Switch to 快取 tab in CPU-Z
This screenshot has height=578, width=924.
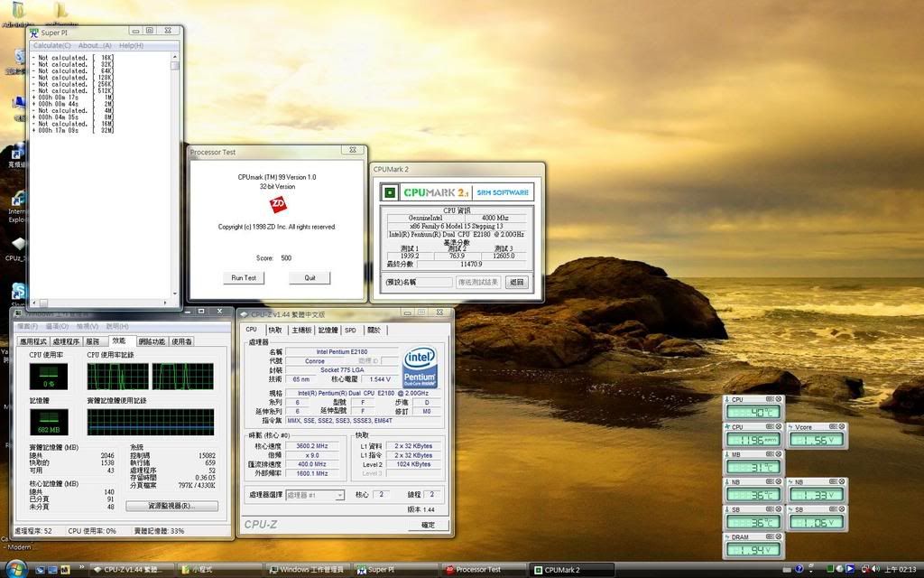click(275, 331)
